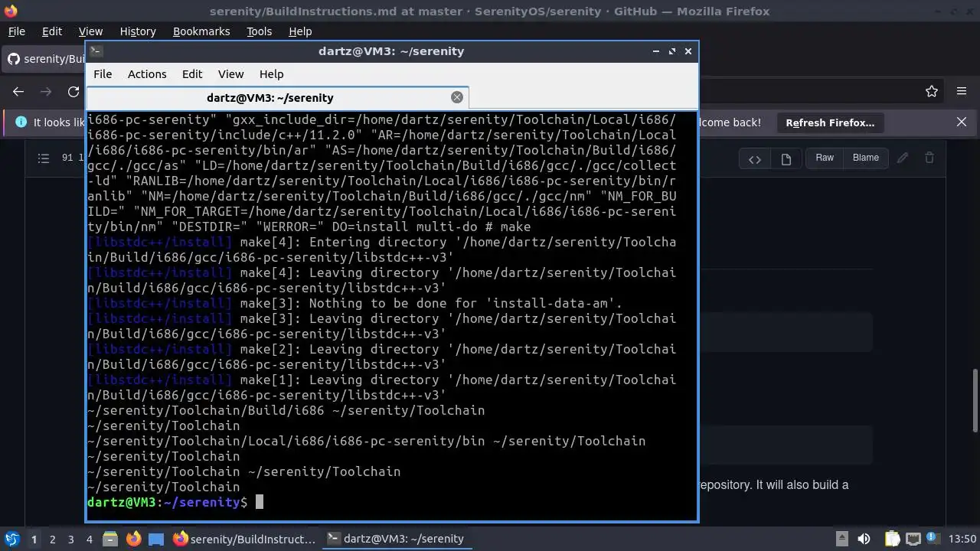Open the terminal's Edit menu
This screenshot has height=551, width=980.
(x=192, y=74)
